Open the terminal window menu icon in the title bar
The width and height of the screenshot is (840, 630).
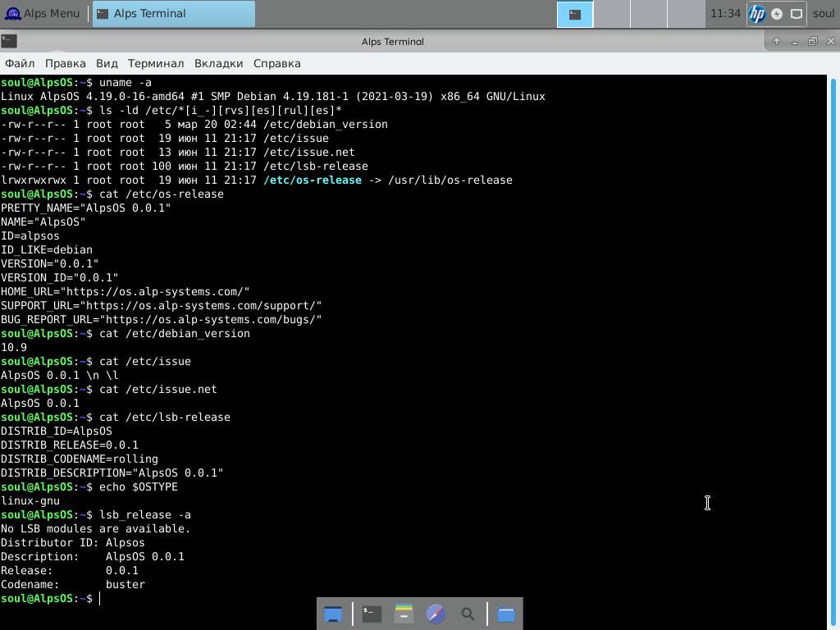tap(9, 41)
